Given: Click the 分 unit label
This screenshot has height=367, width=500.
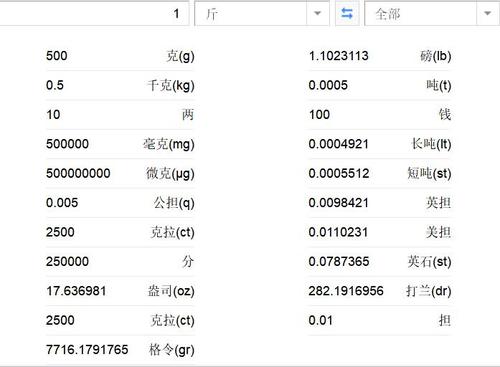Looking at the screenshot, I should [x=188, y=261].
